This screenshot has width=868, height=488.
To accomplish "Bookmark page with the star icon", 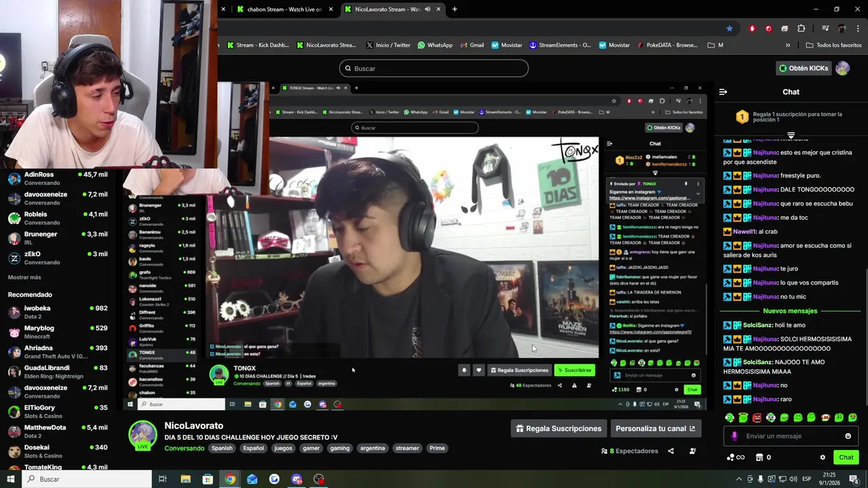I will (x=730, y=28).
